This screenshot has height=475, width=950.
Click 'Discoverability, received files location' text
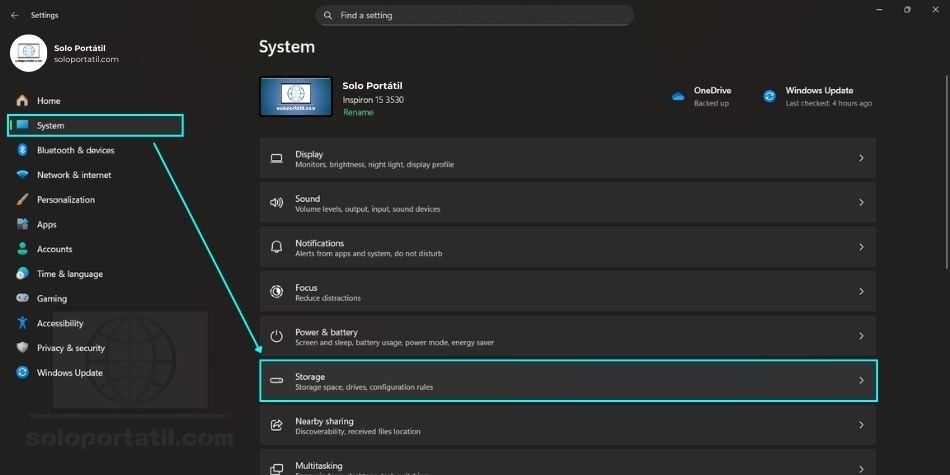pyautogui.click(x=357, y=431)
